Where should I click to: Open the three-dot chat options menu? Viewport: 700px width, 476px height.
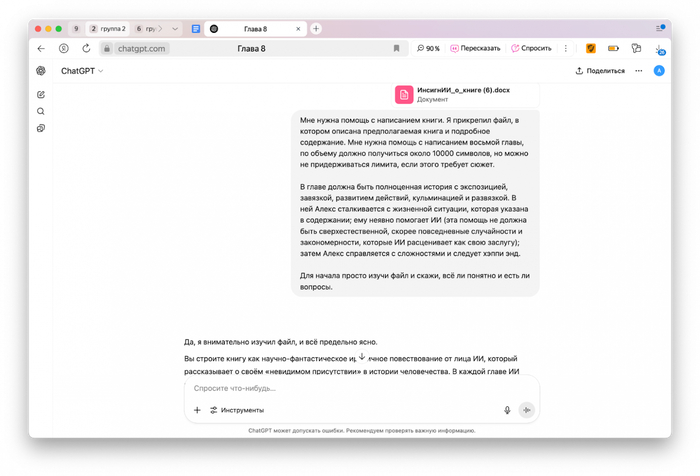pyautogui.click(x=639, y=71)
